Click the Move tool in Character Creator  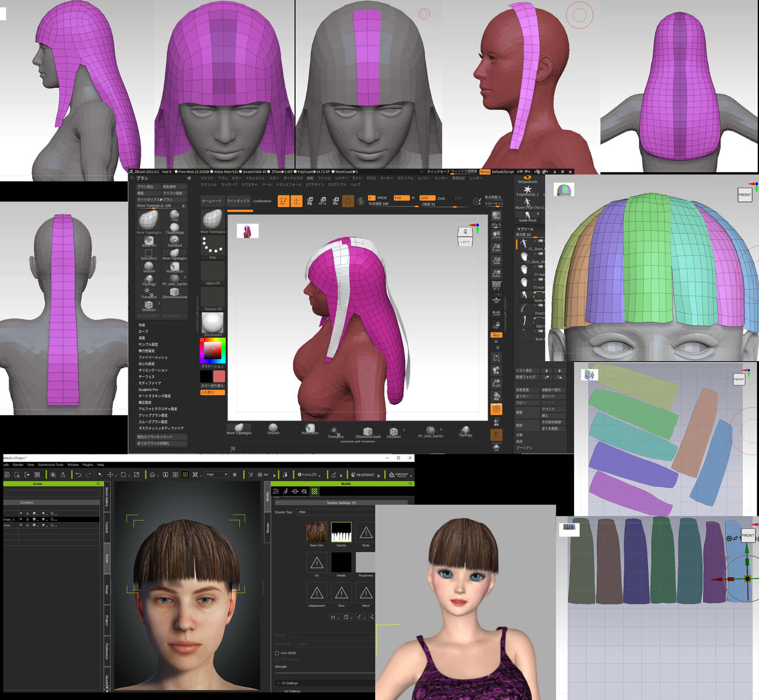pyautogui.click(x=110, y=475)
